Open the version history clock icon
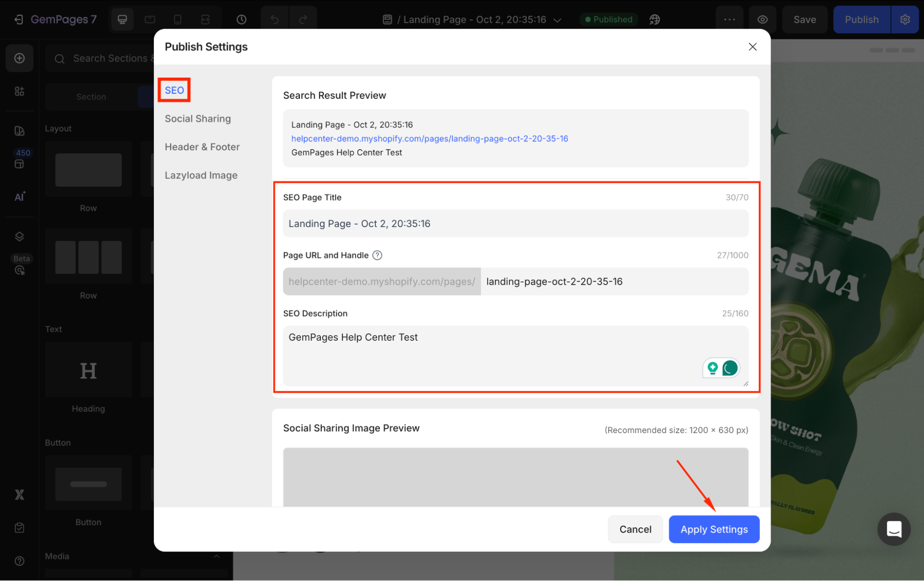Image resolution: width=924 pixels, height=581 pixels. pos(241,19)
